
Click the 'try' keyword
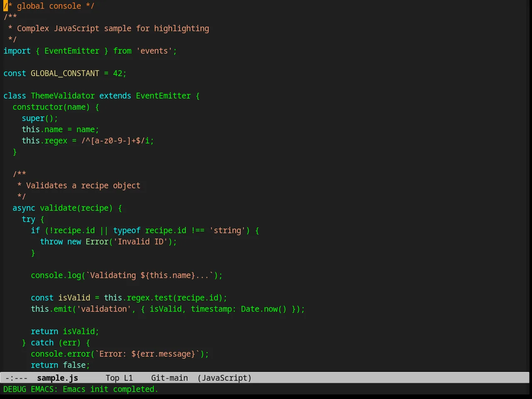click(28, 219)
